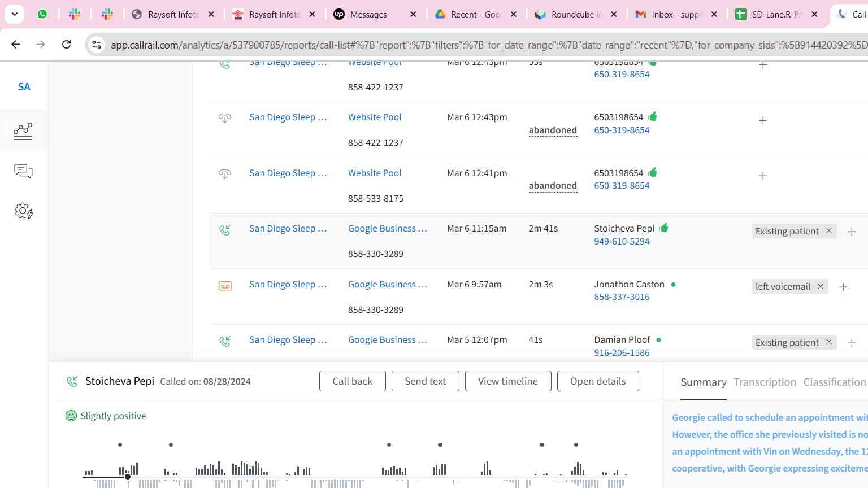Viewport: 868px width, 488px height.
Task: Click abandoned status in 12:41pm row
Action: (x=553, y=186)
